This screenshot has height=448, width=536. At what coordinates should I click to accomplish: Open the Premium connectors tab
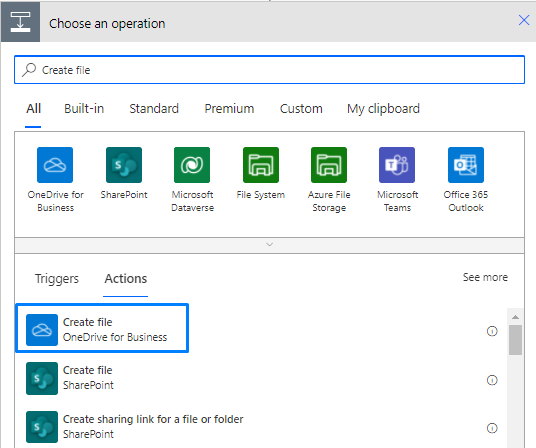coord(229,109)
